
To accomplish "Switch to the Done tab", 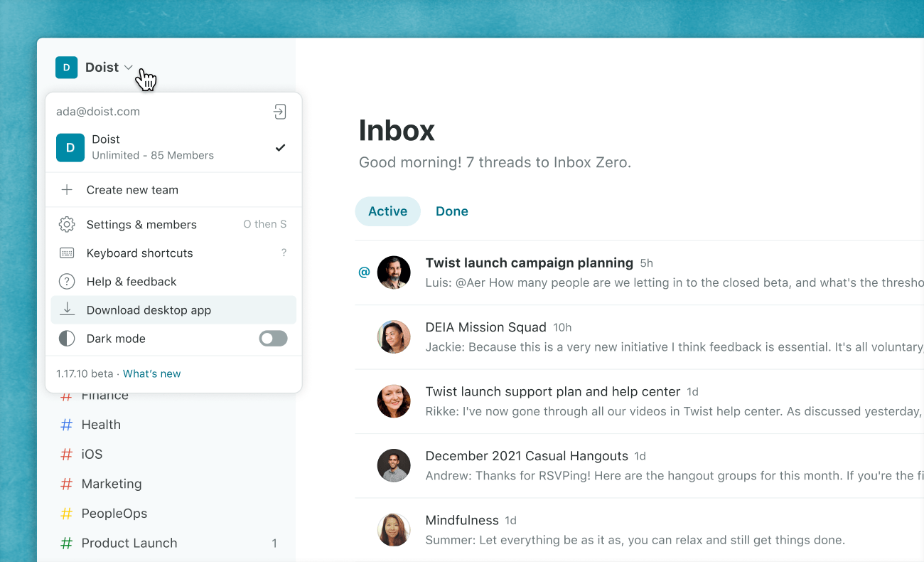I will click(452, 211).
